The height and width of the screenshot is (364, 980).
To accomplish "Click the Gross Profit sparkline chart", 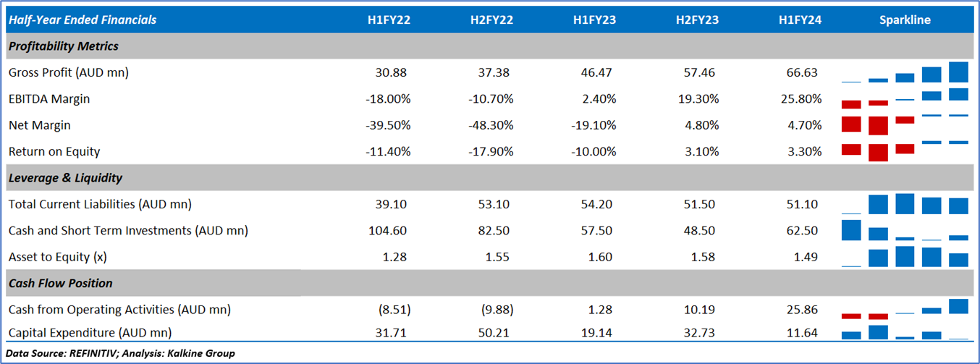I will pyautogui.click(x=905, y=73).
